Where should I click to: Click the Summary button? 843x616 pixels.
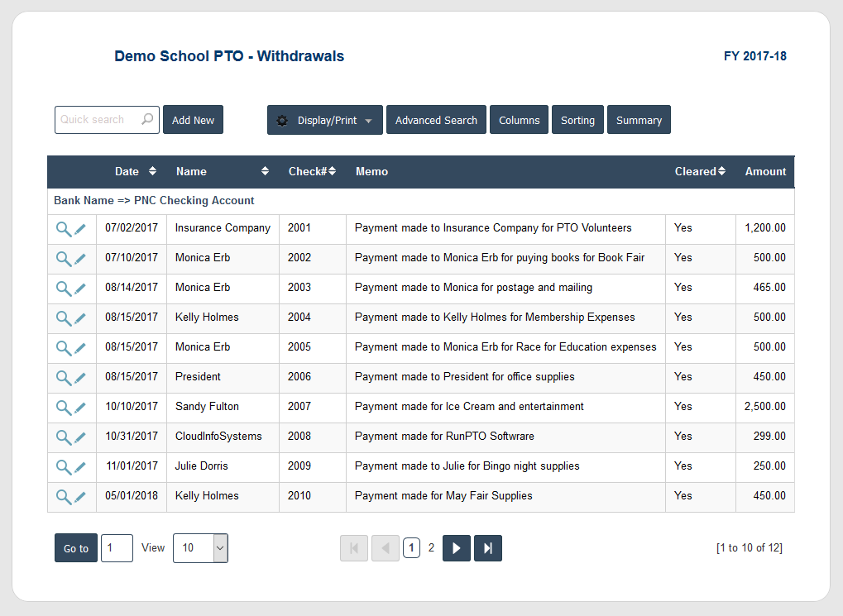[638, 120]
